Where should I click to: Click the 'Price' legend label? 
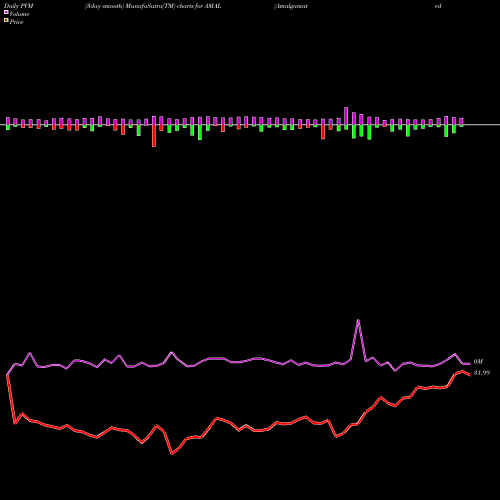click(16, 22)
